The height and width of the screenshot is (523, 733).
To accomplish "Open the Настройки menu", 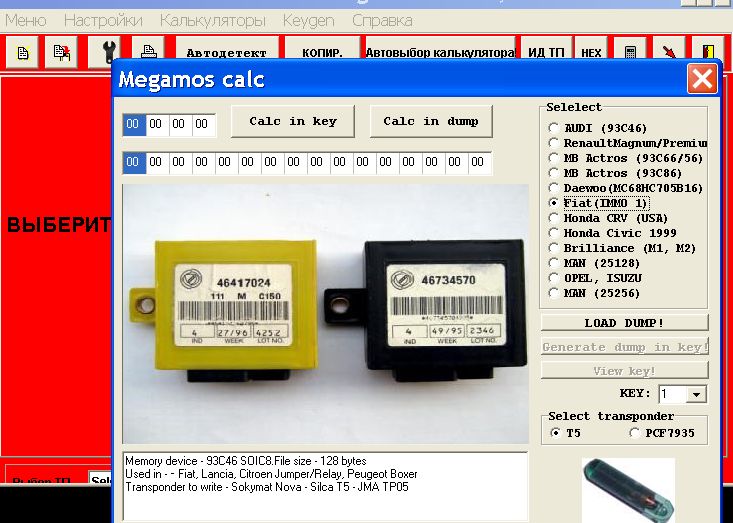I will click(103, 21).
